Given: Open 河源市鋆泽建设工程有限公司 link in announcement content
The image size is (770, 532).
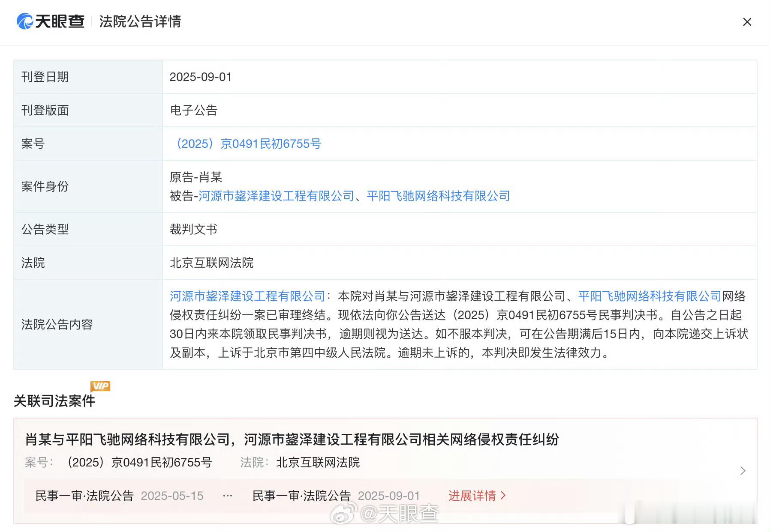Looking at the screenshot, I should tap(247, 296).
